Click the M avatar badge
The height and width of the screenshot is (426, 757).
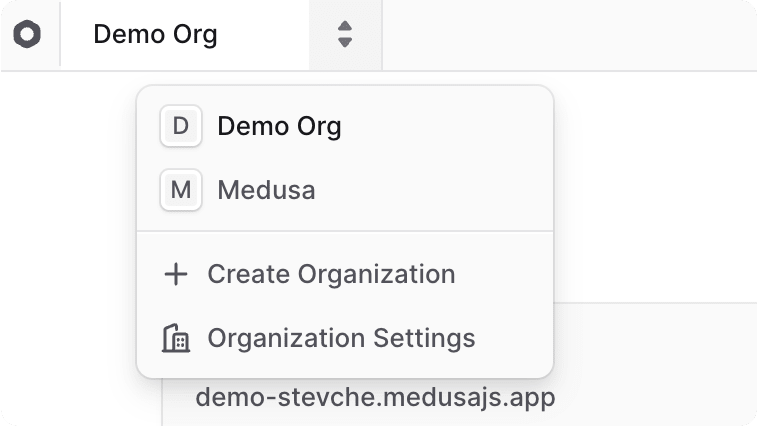(181, 190)
